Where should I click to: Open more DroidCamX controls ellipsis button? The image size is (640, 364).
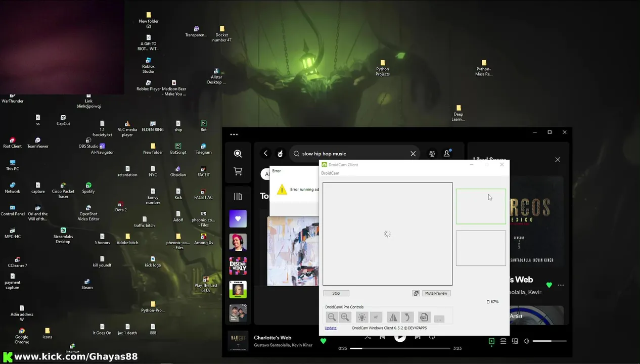click(439, 318)
